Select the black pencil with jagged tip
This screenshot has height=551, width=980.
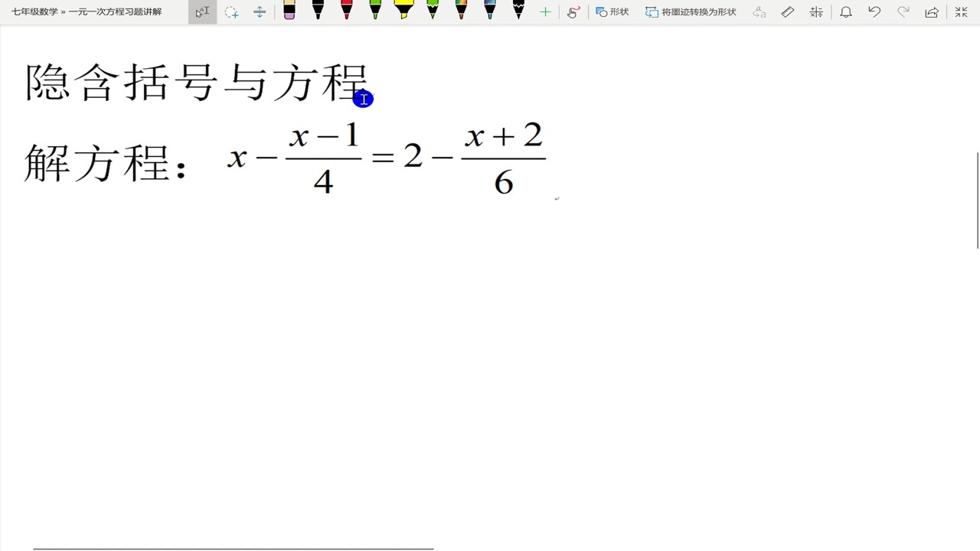(518, 10)
